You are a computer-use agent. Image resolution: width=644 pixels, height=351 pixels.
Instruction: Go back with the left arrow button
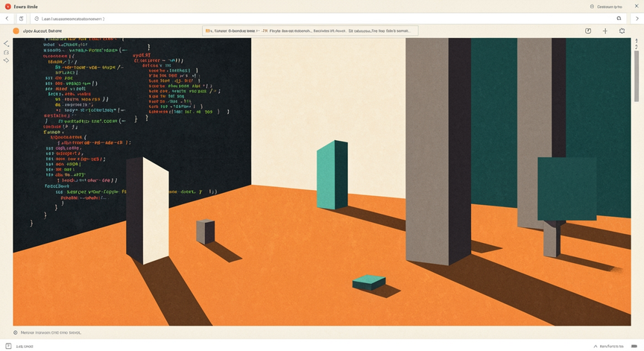[7, 19]
